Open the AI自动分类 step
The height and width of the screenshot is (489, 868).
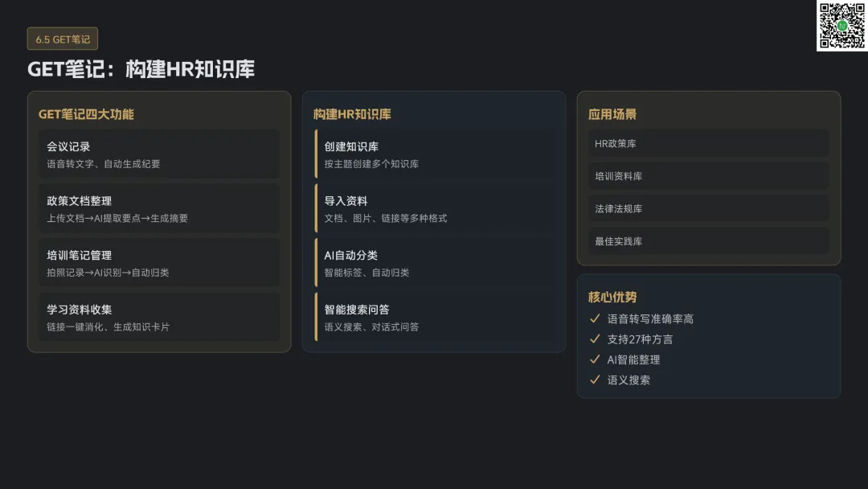tap(434, 262)
